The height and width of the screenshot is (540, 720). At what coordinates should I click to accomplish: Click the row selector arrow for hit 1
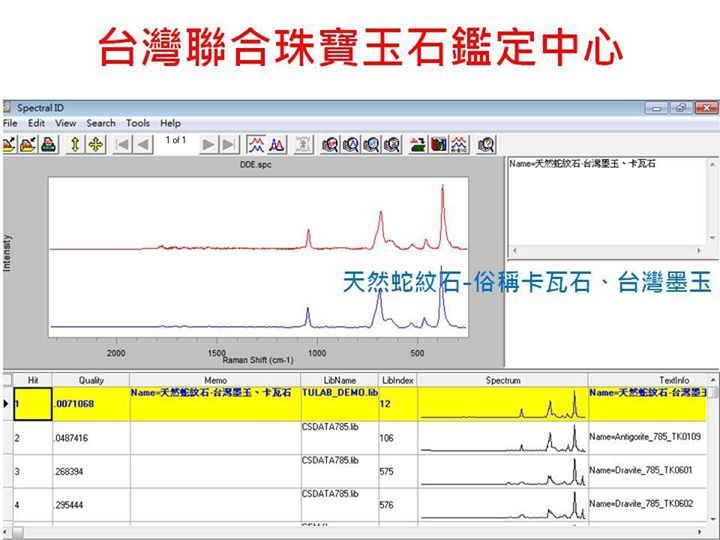coord(7,404)
